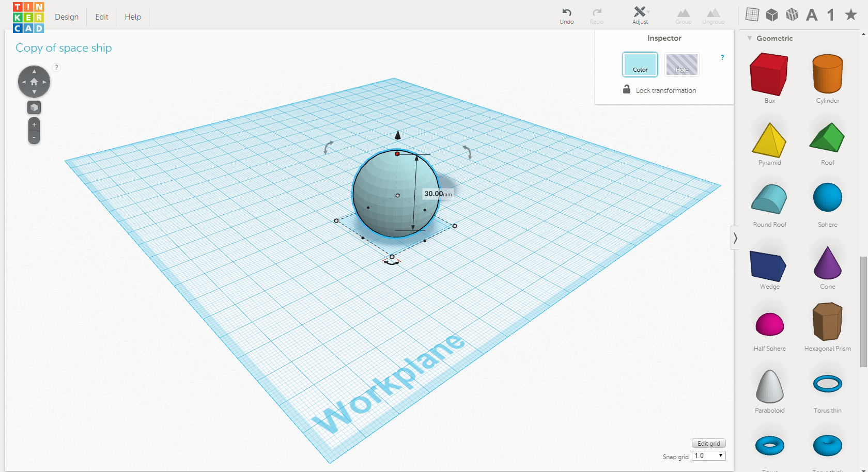
Task: Open the Design menu
Action: [67, 17]
